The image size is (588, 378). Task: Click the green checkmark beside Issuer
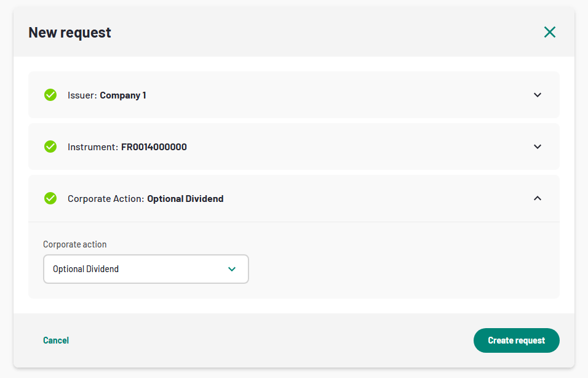[x=50, y=95]
